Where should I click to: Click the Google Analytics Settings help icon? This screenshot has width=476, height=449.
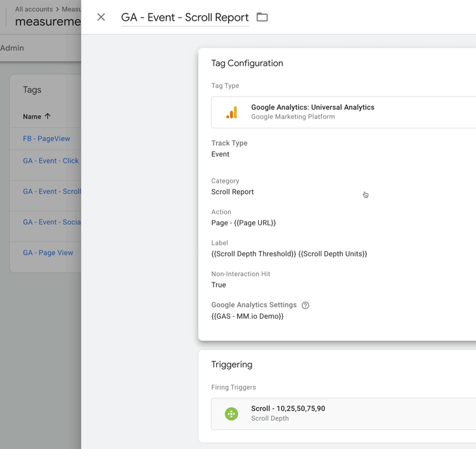(x=305, y=305)
